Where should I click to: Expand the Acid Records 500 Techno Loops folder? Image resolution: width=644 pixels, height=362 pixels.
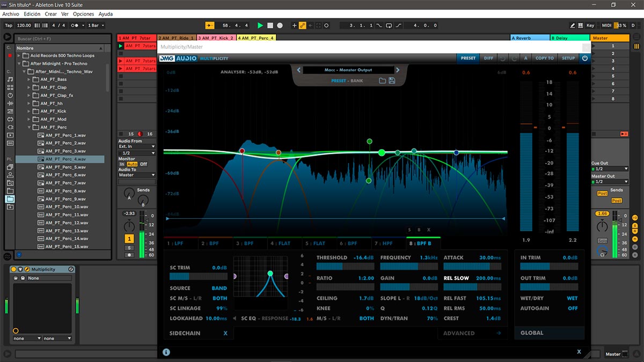click(18, 55)
